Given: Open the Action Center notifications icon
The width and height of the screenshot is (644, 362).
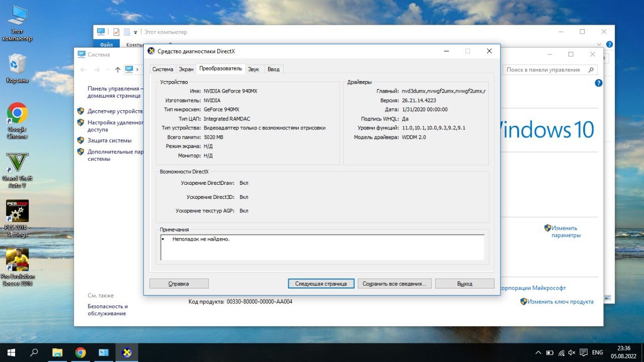Looking at the screenshot, I should pyautogui.click(x=584, y=352).
